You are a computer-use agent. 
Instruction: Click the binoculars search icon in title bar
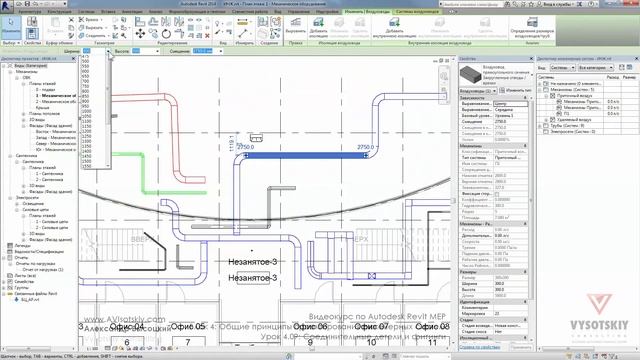507,4
